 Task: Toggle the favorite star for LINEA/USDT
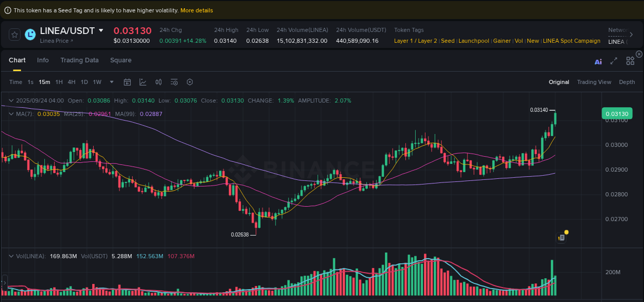coord(14,35)
